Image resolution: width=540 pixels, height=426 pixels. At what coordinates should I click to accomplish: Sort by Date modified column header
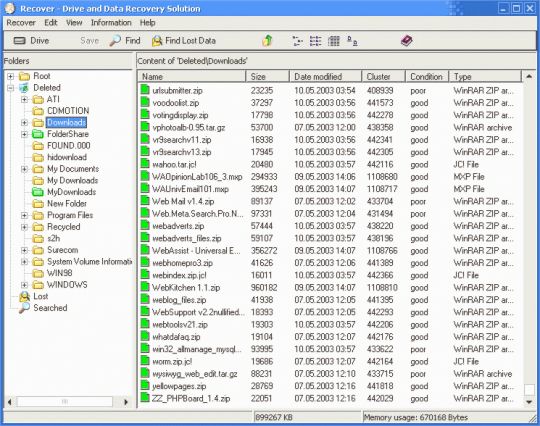click(325, 76)
